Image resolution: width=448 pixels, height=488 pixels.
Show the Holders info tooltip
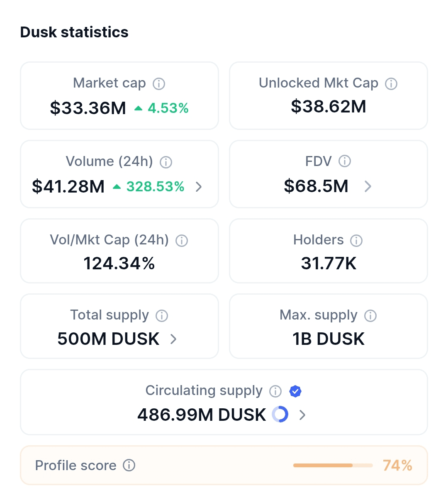pos(356,241)
